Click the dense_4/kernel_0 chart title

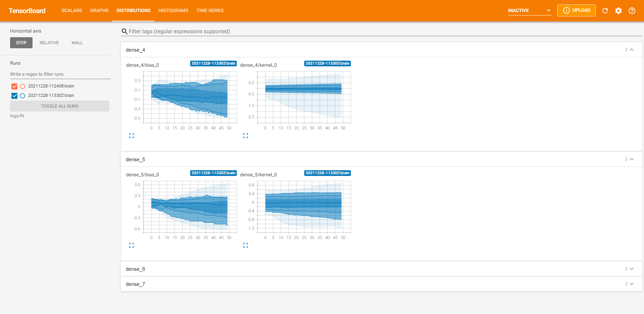259,65
